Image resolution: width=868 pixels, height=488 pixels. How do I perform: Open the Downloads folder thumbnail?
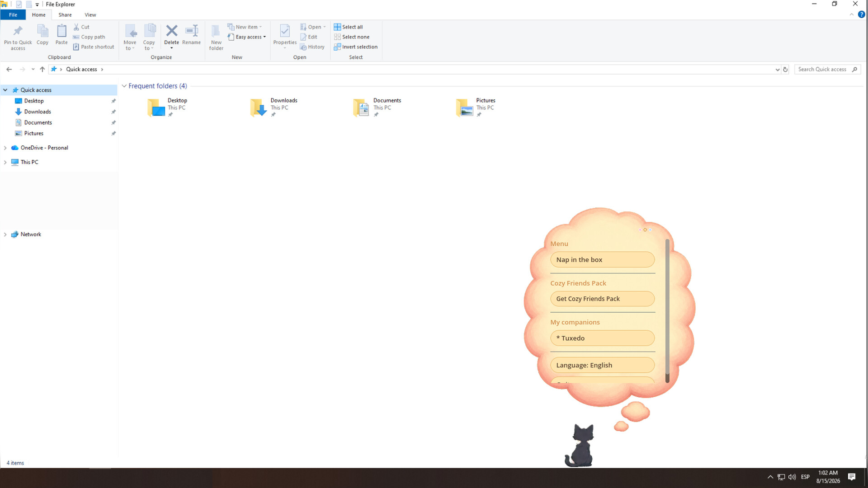(258, 108)
